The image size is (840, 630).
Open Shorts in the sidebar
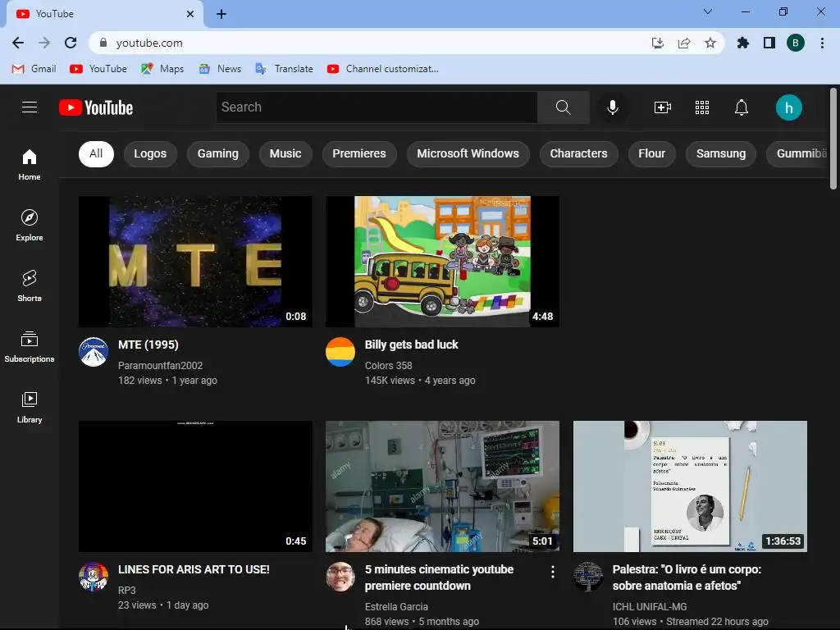click(x=30, y=285)
